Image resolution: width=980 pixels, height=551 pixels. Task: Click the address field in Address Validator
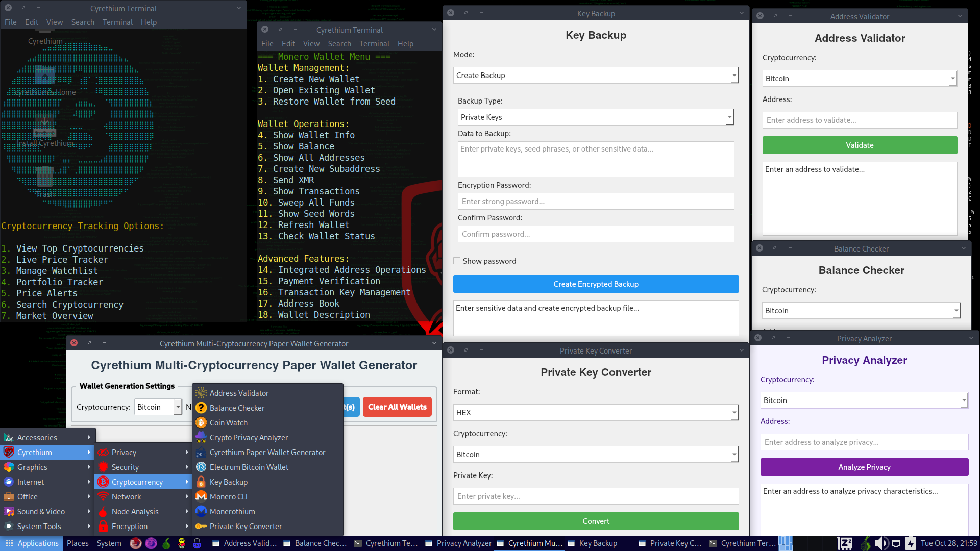point(860,120)
